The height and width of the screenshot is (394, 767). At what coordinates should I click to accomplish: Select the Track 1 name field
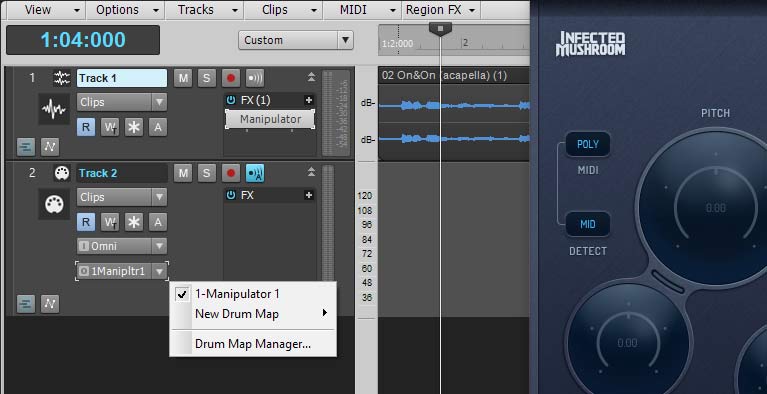coord(122,78)
